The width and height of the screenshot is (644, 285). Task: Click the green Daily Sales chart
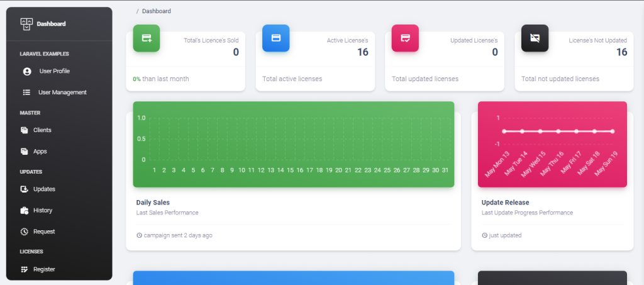point(294,145)
